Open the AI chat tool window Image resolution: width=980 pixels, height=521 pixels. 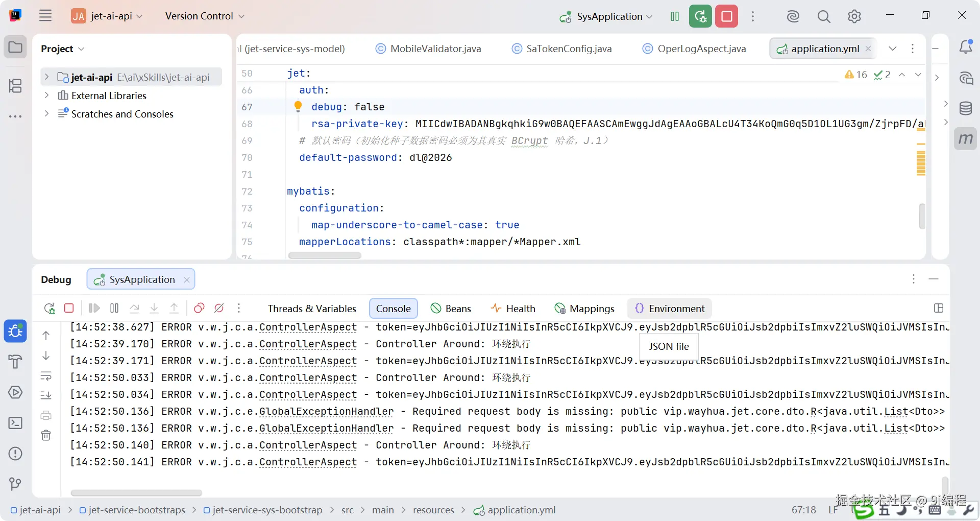[x=966, y=78]
